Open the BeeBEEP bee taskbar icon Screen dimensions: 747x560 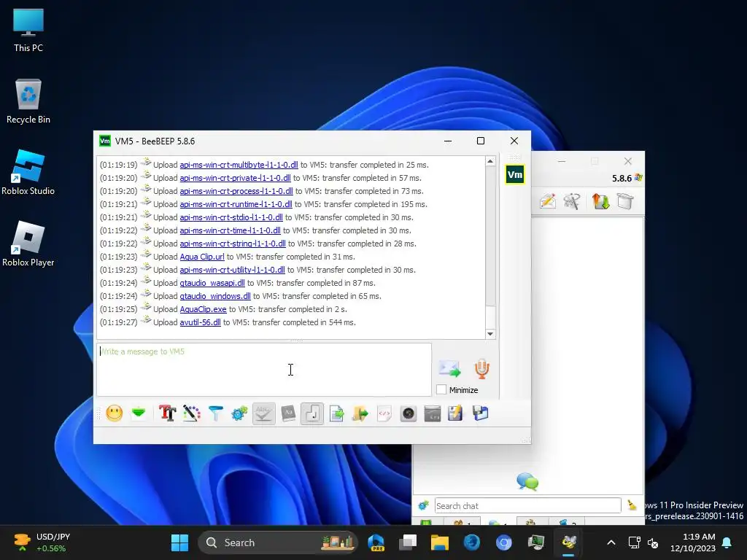(568, 542)
